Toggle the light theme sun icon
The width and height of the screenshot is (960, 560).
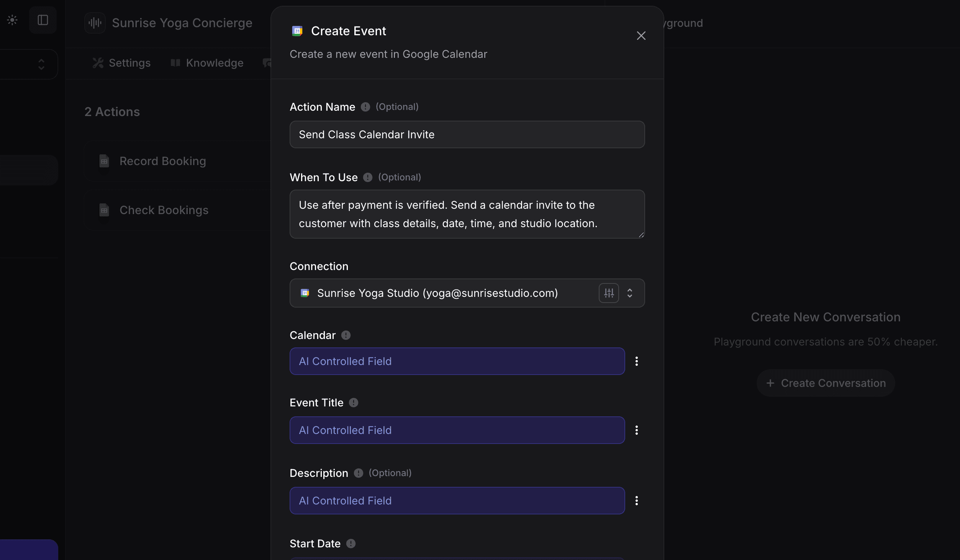(x=12, y=20)
